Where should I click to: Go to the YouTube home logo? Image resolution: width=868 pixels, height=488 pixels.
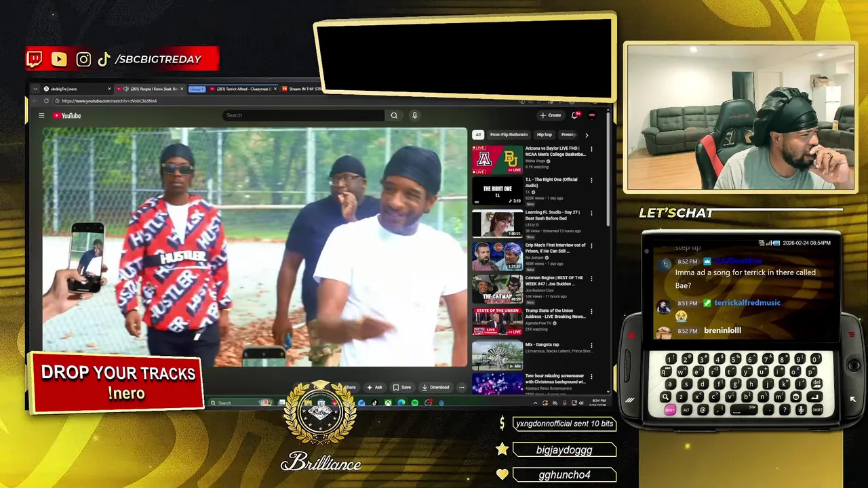(x=67, y=116)
